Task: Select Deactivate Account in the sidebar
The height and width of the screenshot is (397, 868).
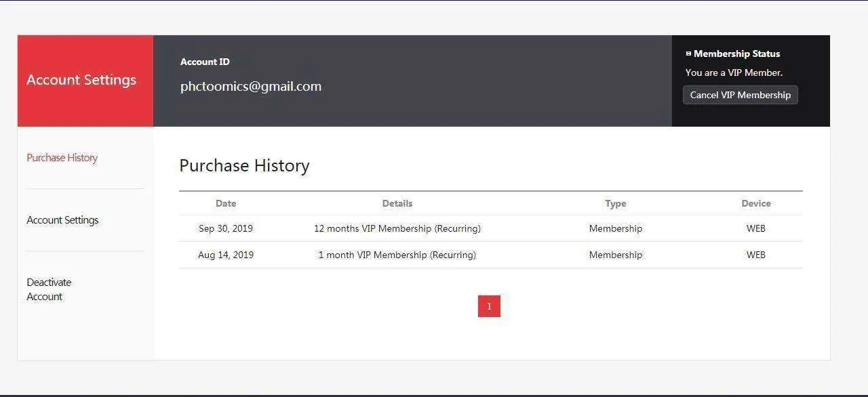Action: pos(49,289)
